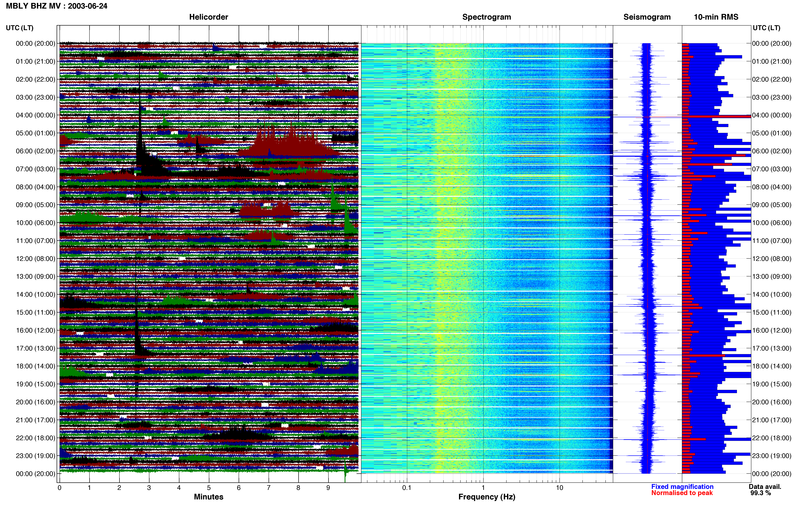Viewport: 812px width, 508px height.
Task: Select '15:00 (11:00)' on the right time axis
Action: click(772, 313)
